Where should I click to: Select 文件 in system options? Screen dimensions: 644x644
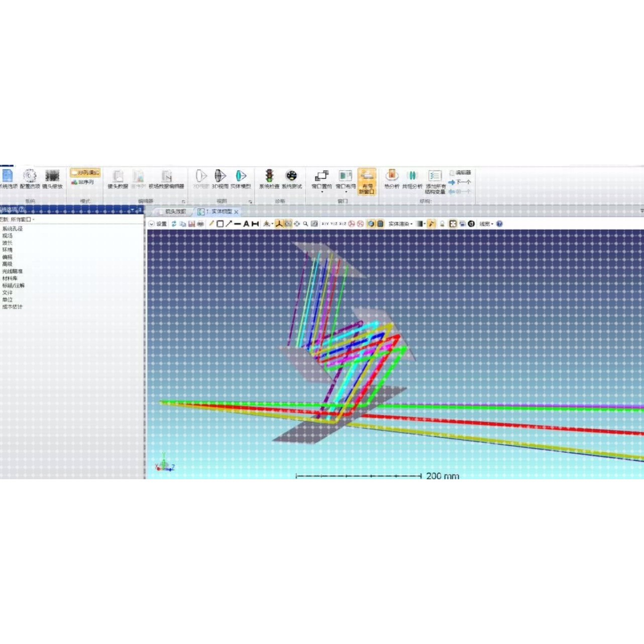click(x=7, y=292)
